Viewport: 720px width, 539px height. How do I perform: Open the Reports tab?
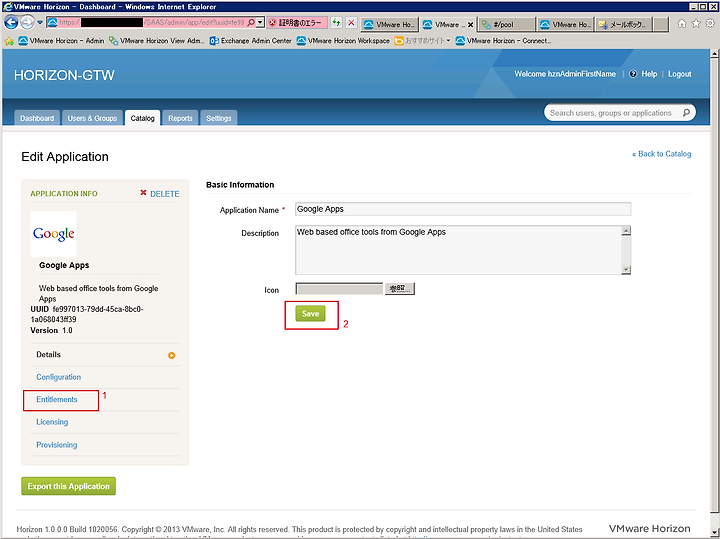pos(180,118)
